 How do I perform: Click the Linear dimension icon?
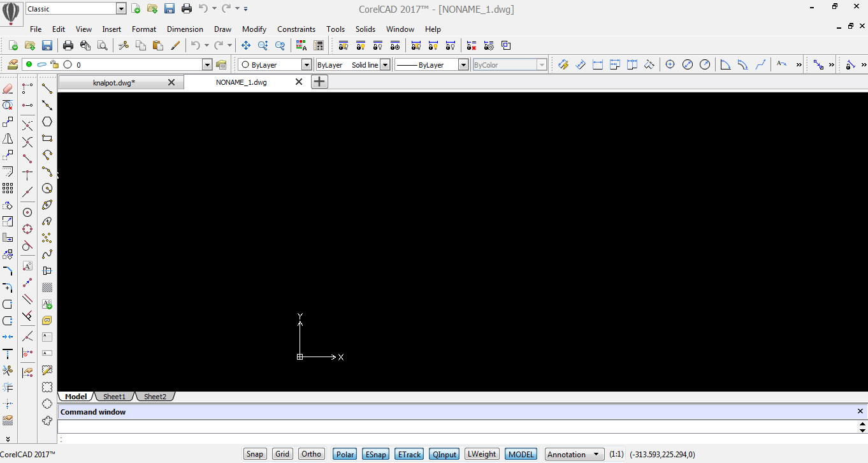click(x=598, y=64)
